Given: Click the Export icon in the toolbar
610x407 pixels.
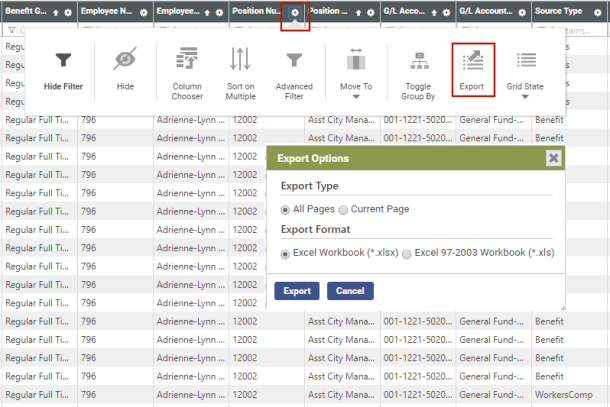Looking at the screenshot, I should click(x=472, y=62).
